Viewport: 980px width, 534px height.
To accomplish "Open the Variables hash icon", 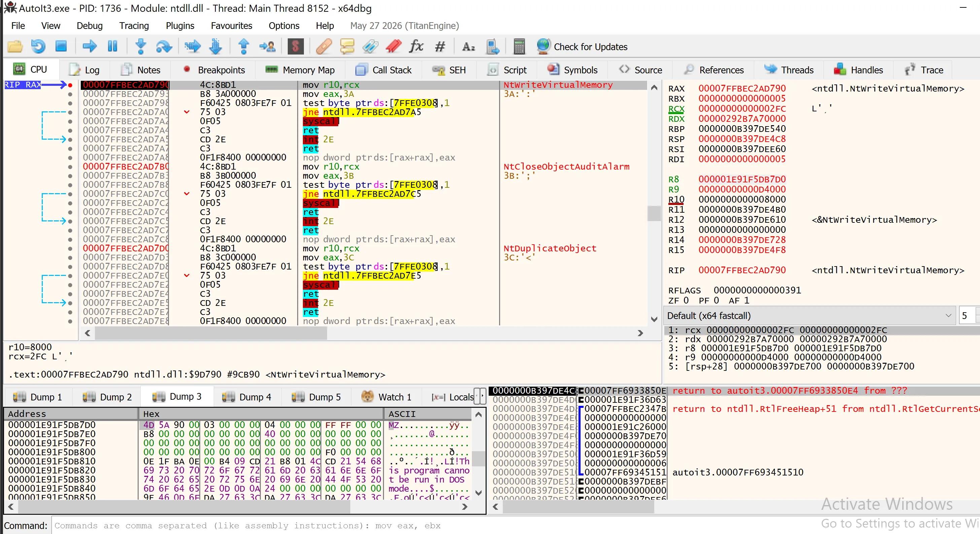I will 440,46.
